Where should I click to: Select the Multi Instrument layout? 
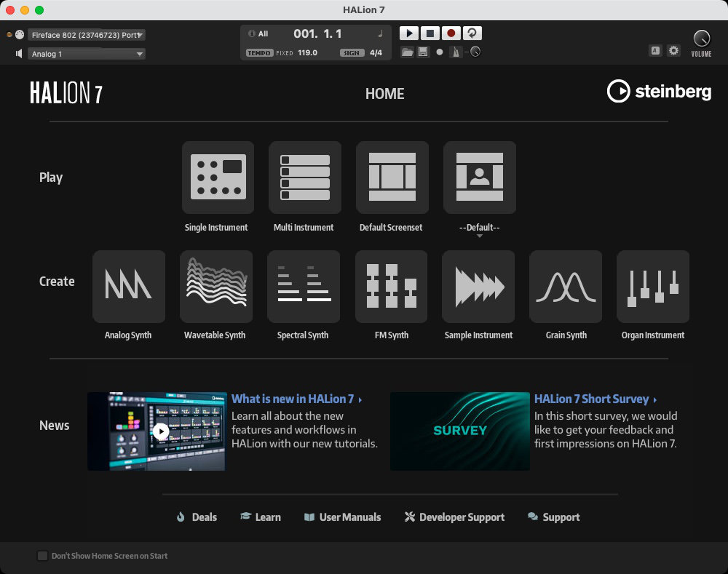pos(305,178)
